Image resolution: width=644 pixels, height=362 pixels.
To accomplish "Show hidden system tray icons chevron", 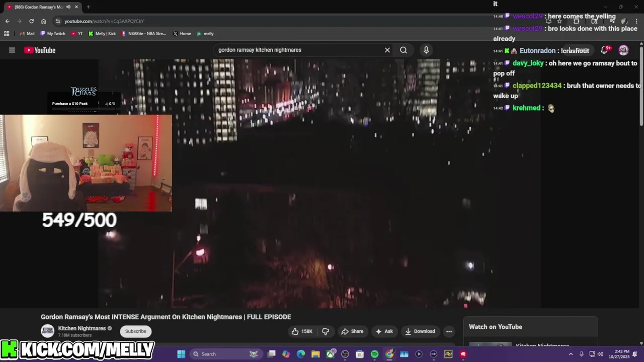I will pyautogui.click(x=571, y=354).
